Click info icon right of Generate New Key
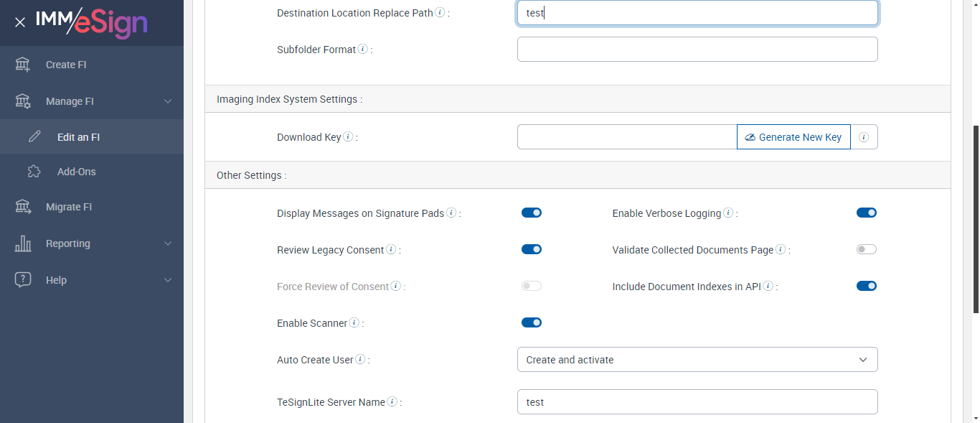Screen dimensions: 980x423 [864, 137]
